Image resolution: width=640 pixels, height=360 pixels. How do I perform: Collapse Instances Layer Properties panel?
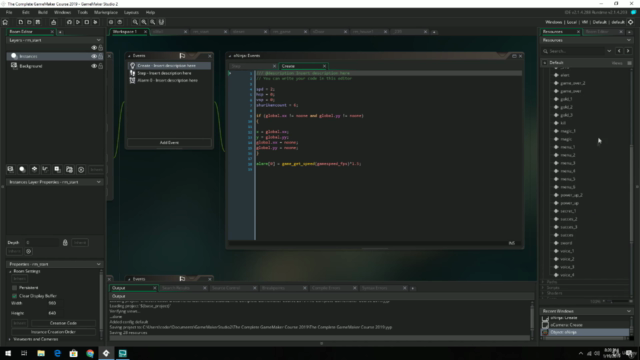tap(98, 182)
